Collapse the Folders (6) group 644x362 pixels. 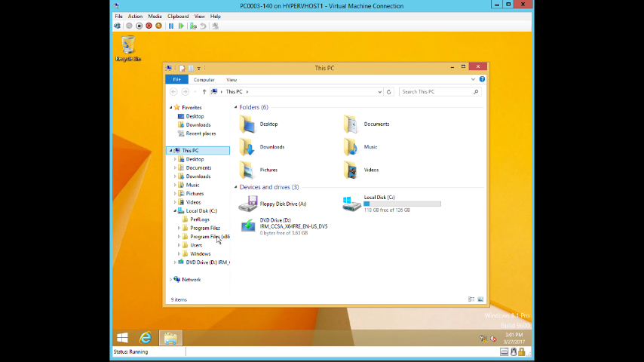tap(235, 108)
